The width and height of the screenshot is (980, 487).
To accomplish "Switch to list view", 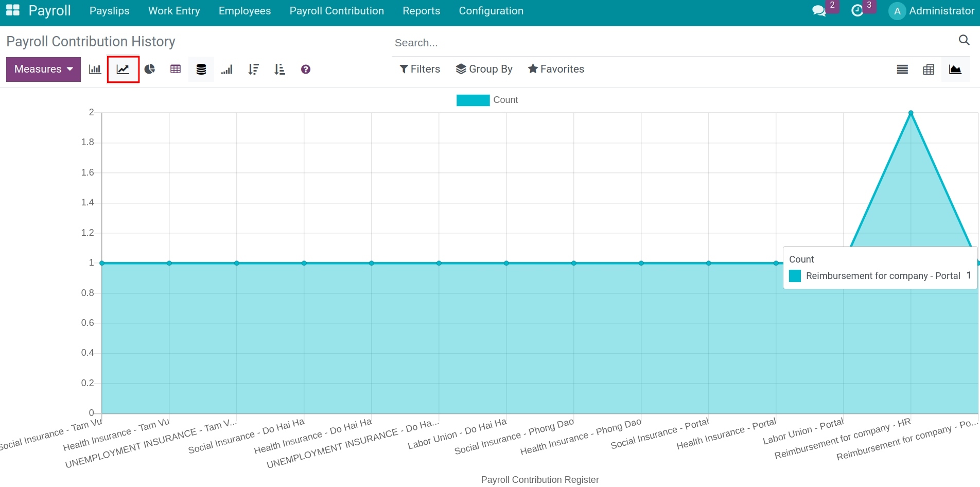I will pyautogui.click(x=902, y=69).
